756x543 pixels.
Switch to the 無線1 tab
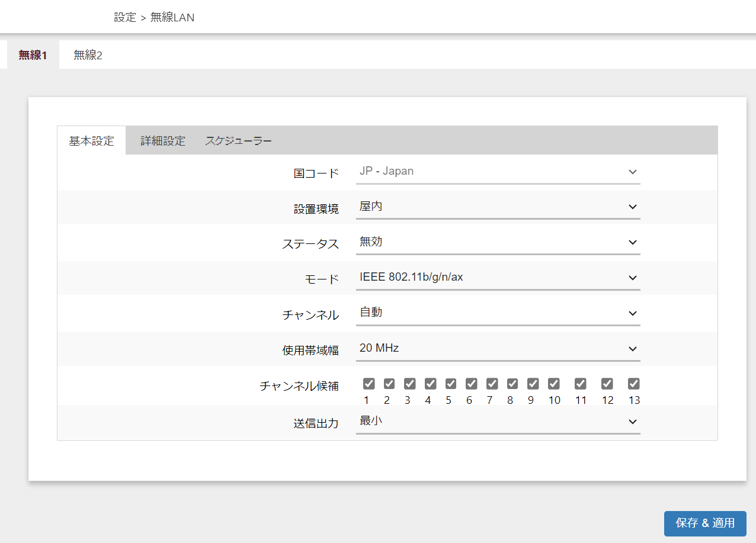[33, 55]
